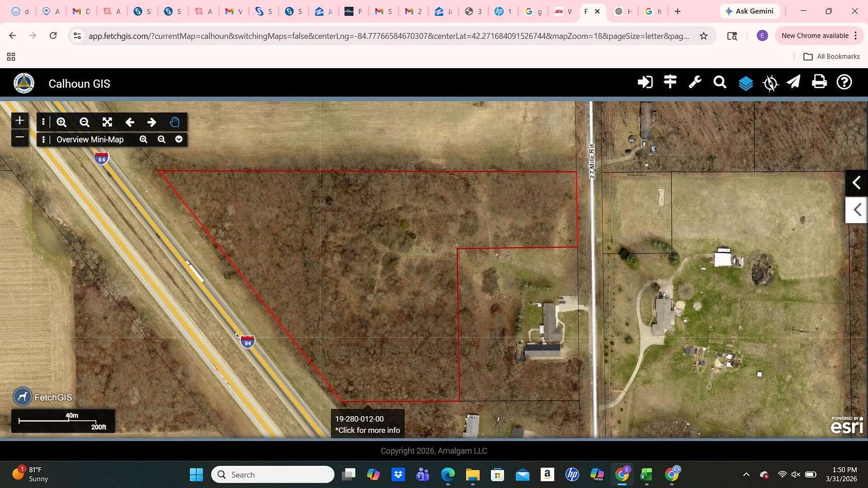Open the help question-mark icon
The width and height of the screenshot is (868, 488).
point(844,83)
